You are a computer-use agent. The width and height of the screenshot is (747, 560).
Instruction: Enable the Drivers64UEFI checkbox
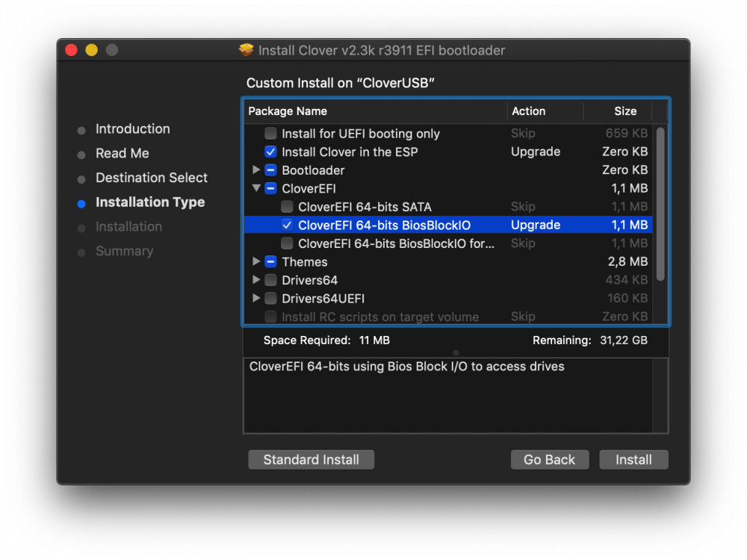[270, 299]
